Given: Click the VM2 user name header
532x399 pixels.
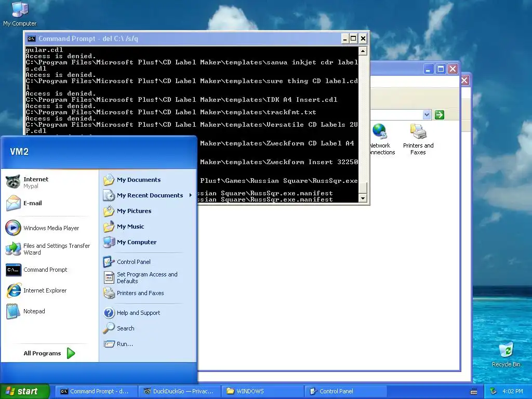Looking at the screenshot, I should pyautogui.click(x=19, y=152).
